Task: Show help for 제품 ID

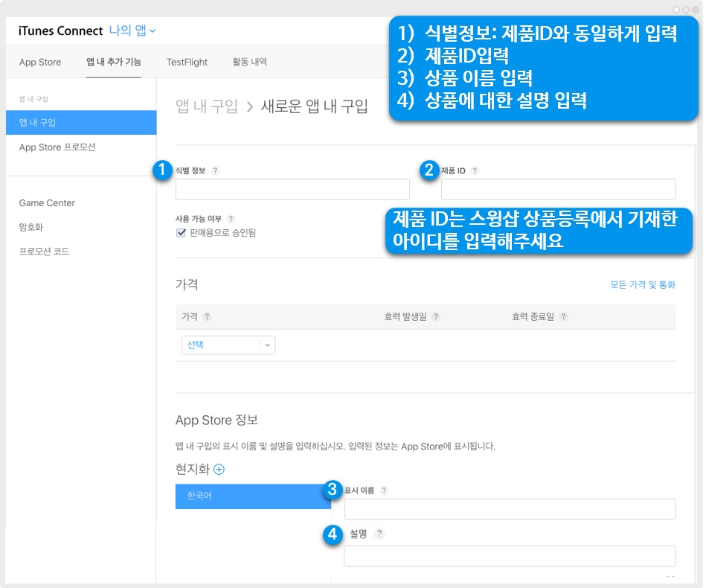Action: [x=475, y=170]
